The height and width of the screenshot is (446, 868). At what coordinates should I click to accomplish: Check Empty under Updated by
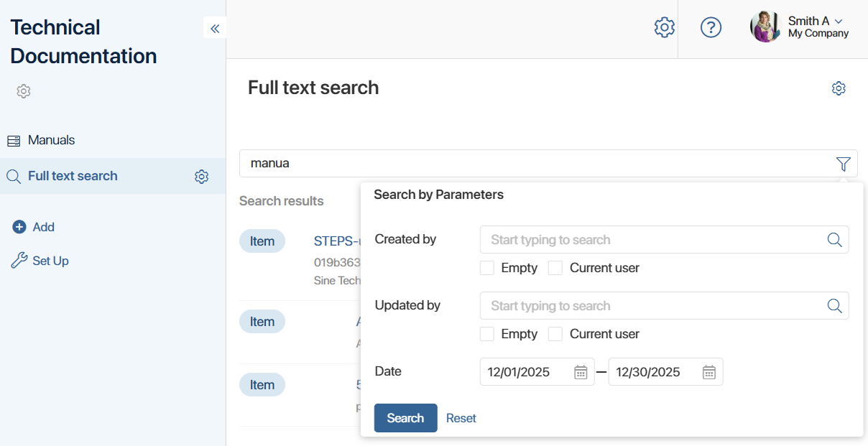[x=486, y=333]
